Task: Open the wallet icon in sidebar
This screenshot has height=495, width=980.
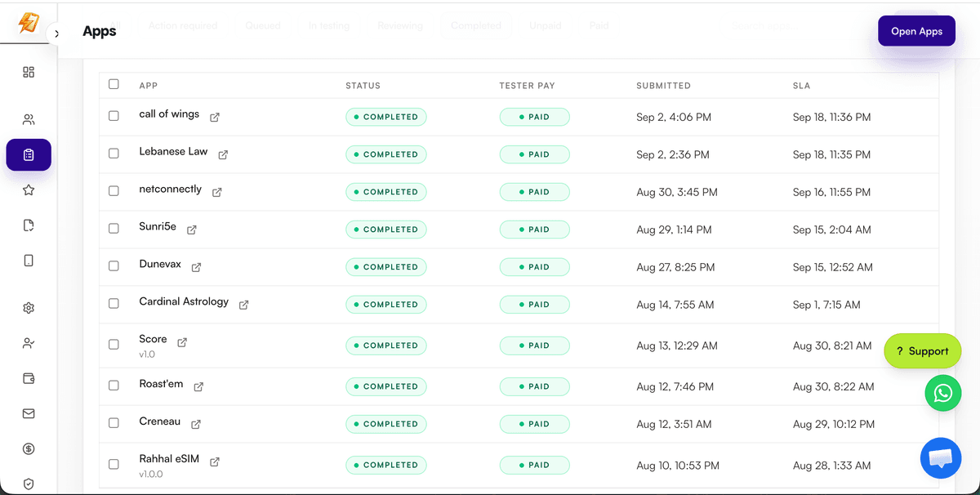Action: coord(29,378)
